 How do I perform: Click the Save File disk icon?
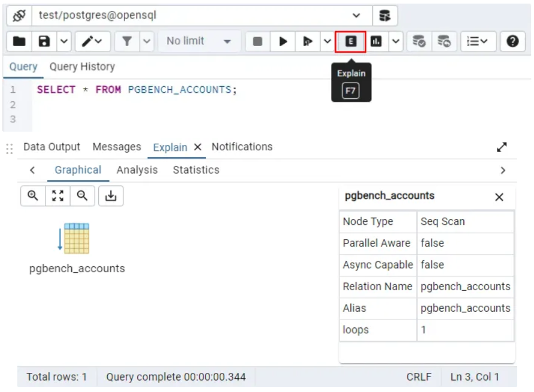tap(44, 41)
